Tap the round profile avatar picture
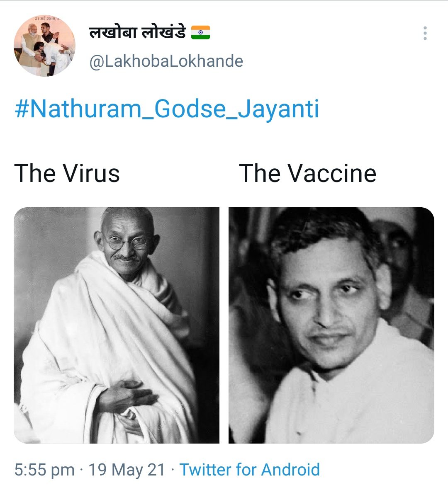This screenshot has width=448, height=490. tap(44, 46)
